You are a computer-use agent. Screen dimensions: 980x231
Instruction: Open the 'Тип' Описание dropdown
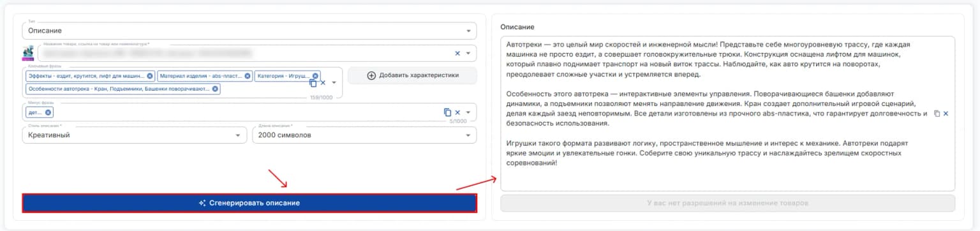point(249,31)
